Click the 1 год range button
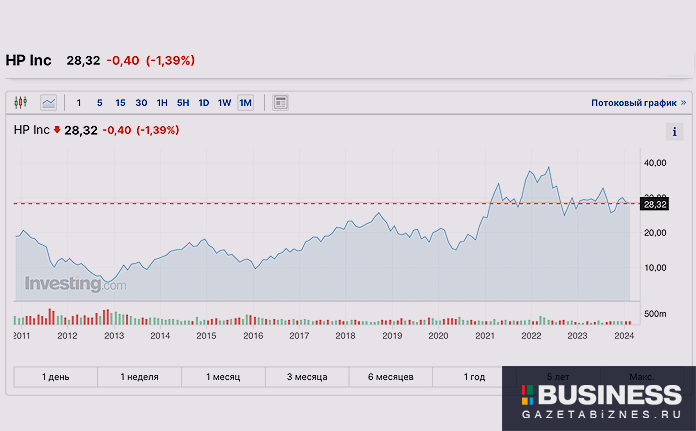696x431 pixels. pyautogui.click(x=474, y=377)
